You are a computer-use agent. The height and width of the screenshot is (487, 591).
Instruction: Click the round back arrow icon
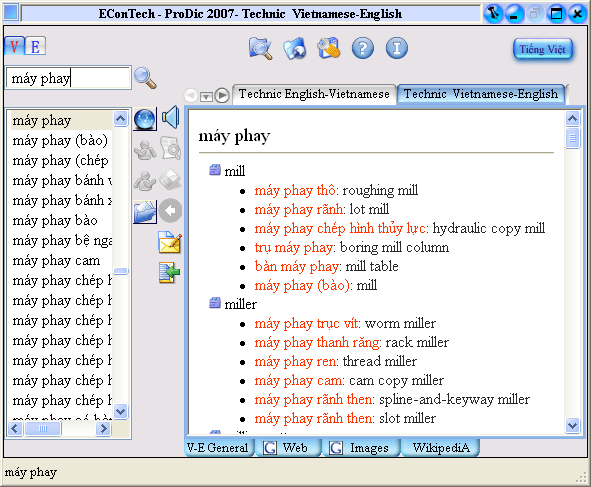coord(170,210)
